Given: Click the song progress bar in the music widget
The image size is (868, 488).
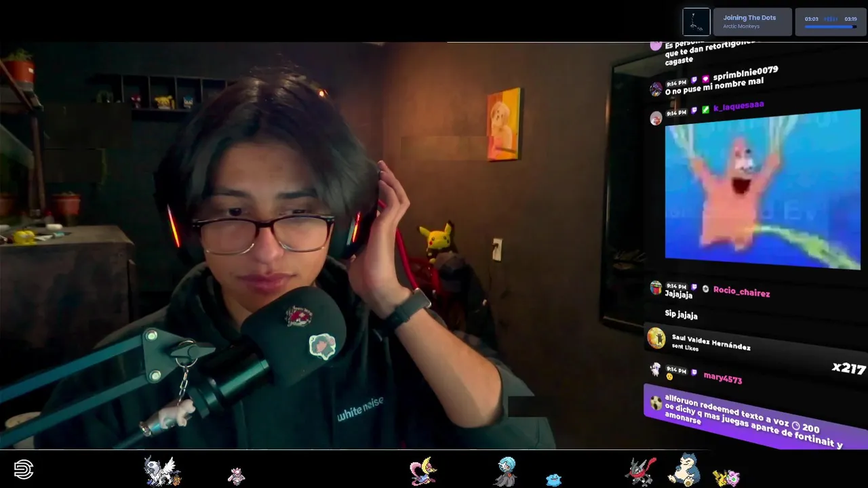Looking at the screenshot, I should click(830, 27).
